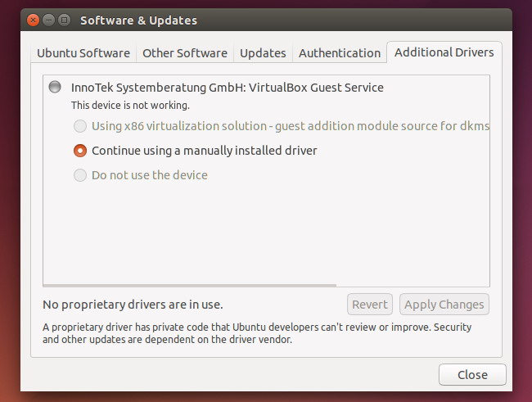Click the Apply Changes button
This screenshot has width=532, height=402.
[444, 305]
